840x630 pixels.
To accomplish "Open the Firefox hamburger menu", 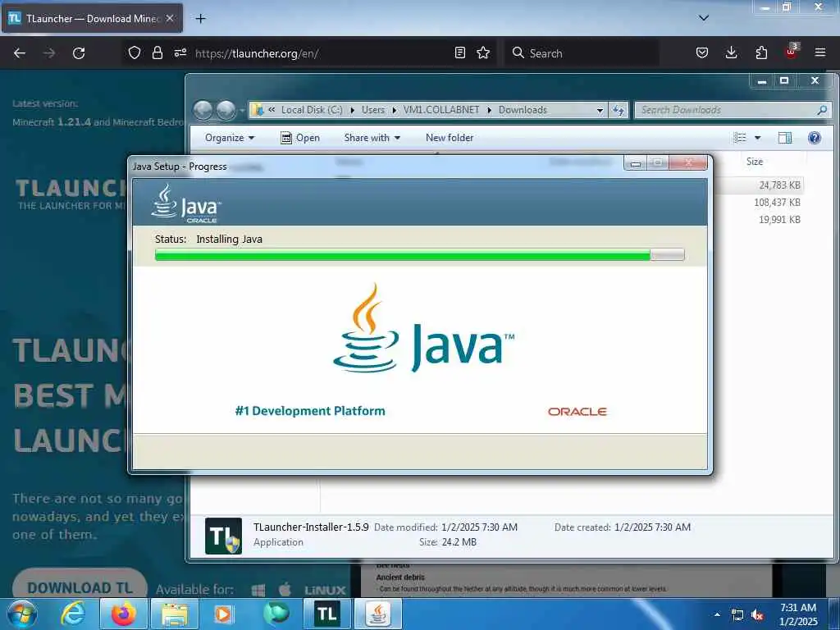I will point(820,52).
